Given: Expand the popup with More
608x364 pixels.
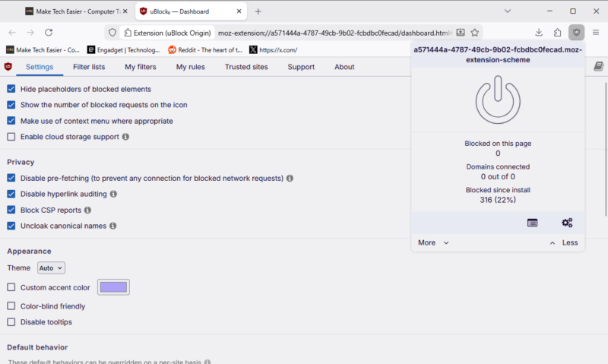Looking at the screenshot, I should tap(433, 242).
